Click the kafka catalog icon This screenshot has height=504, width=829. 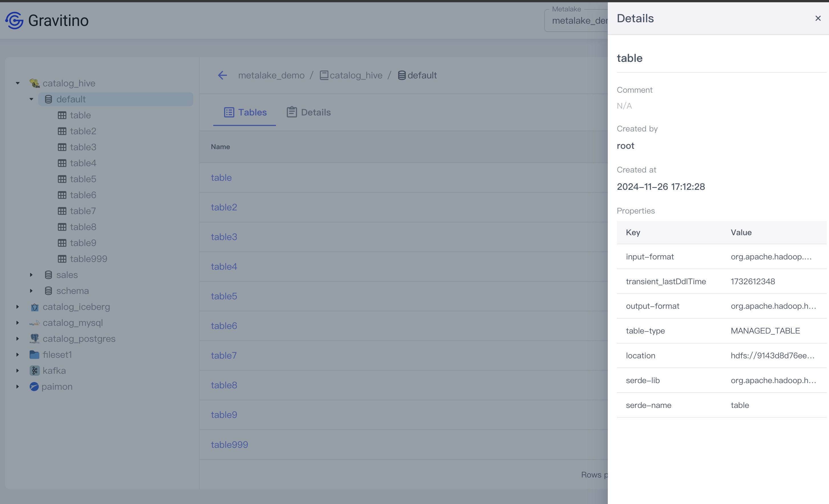[x=34, y=370]
